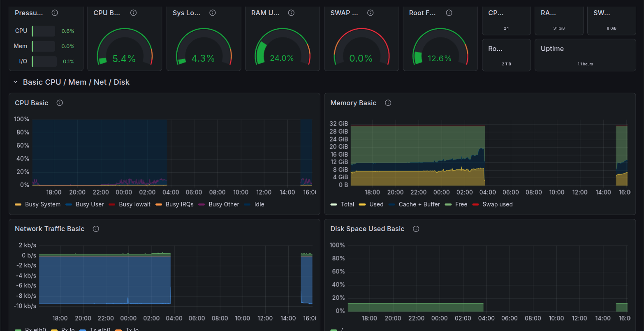Open the Sys Load panel title menu
Screen dimensions: 644x331
tap(186, 13)
